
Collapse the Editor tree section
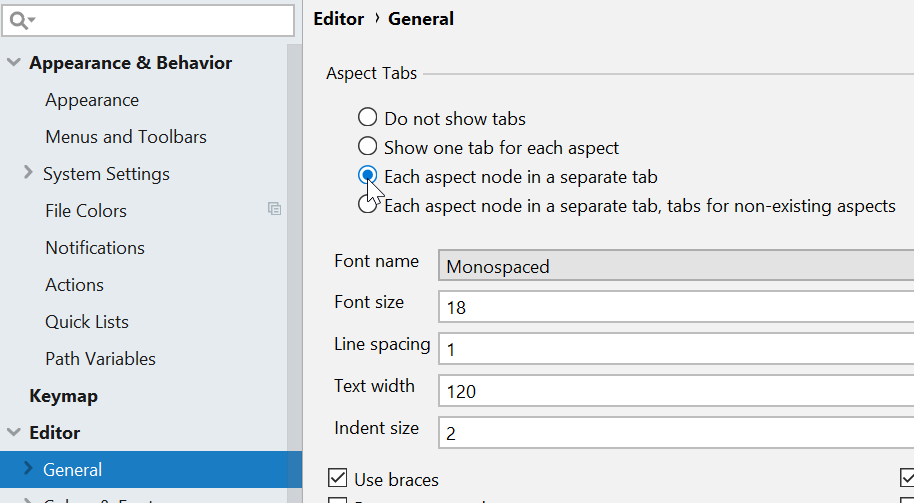click(14, 433)
